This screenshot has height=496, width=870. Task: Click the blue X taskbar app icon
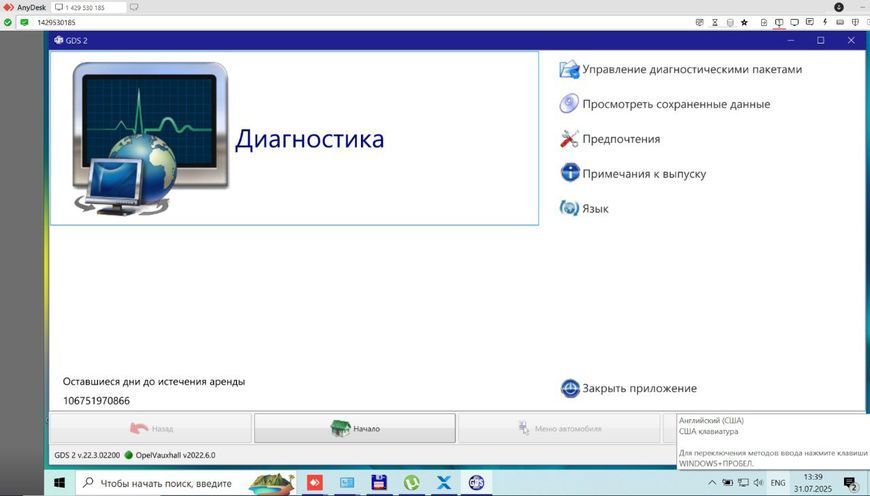444,483
